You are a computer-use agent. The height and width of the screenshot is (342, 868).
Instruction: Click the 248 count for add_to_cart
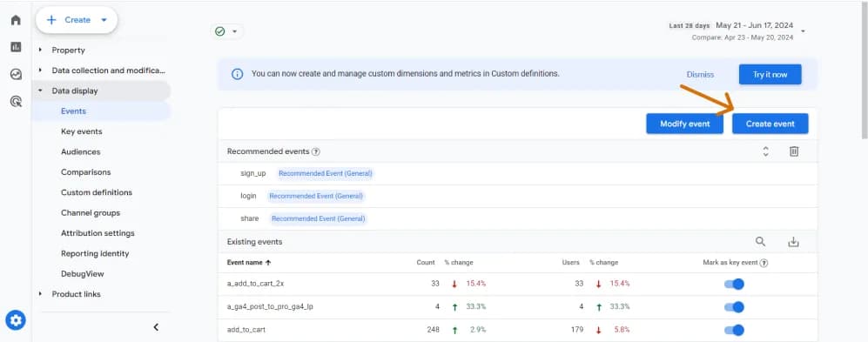tap(433, 330)
